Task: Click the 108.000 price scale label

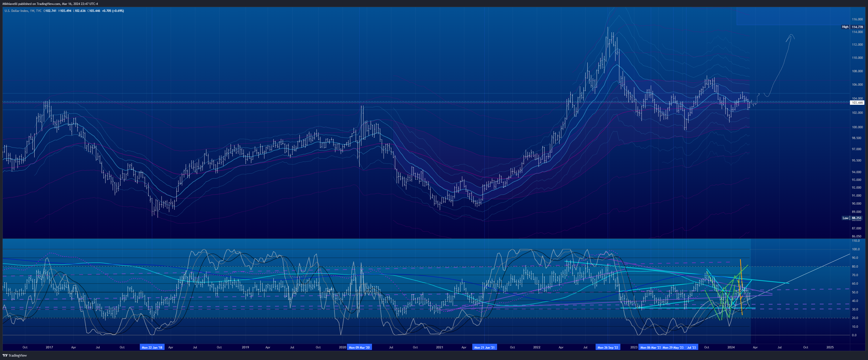Action: pos(857,71)
